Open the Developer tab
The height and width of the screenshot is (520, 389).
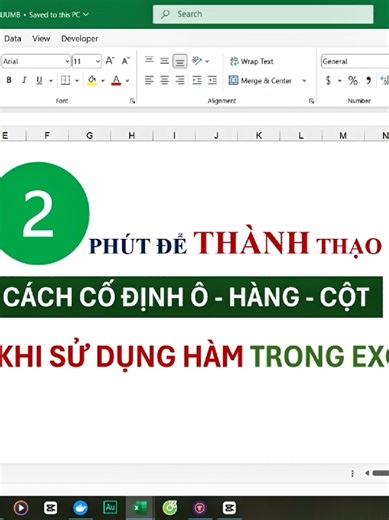pyautogui.click(x=79, y=39)
